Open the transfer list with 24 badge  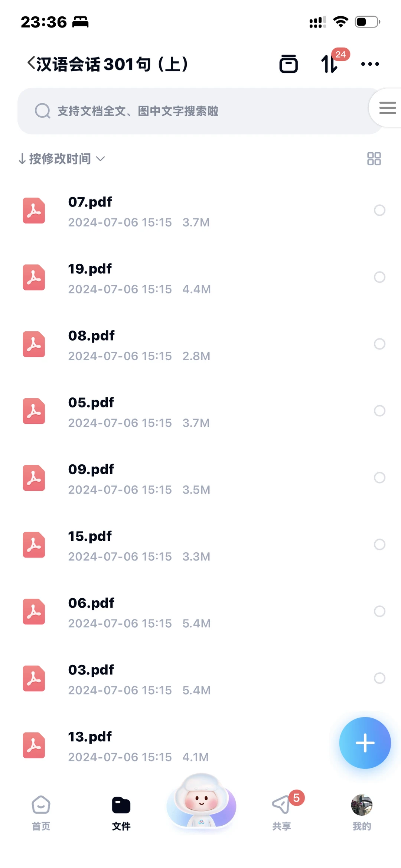point(330,64)
